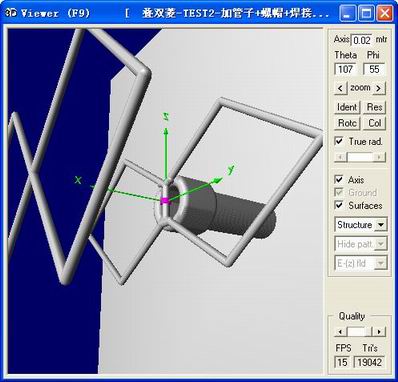
Task: Disable the Surfaces checkbox
Action: [339, 205]
